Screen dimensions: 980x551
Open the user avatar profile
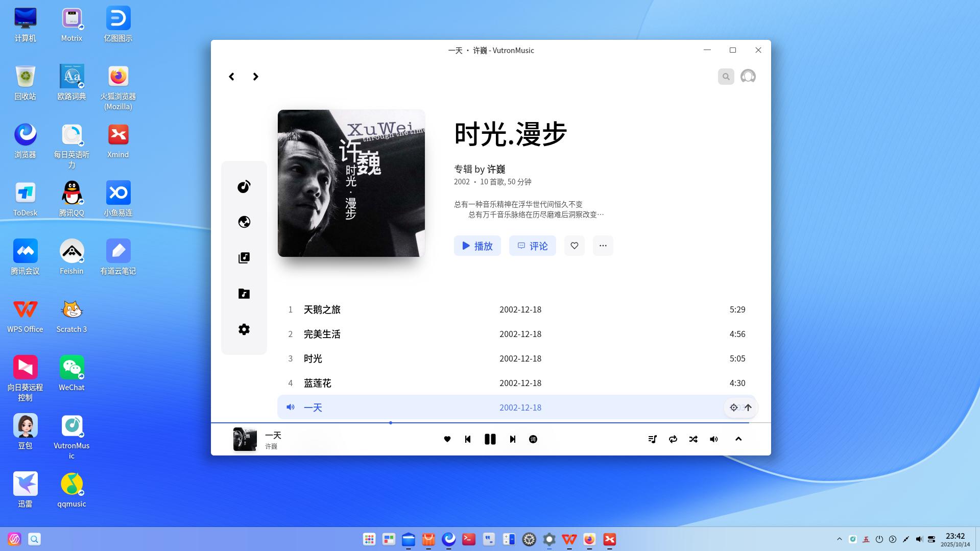(x=748, y=77)
